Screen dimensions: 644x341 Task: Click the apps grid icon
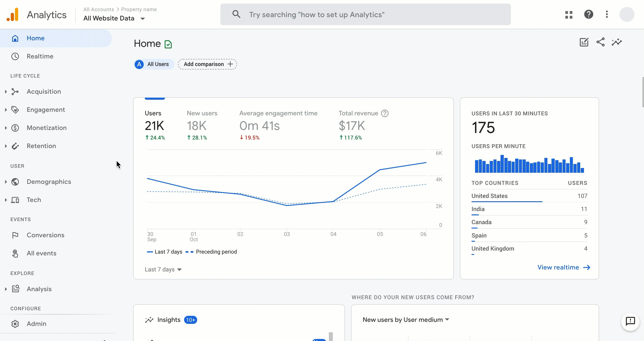(x=569, y=14)
